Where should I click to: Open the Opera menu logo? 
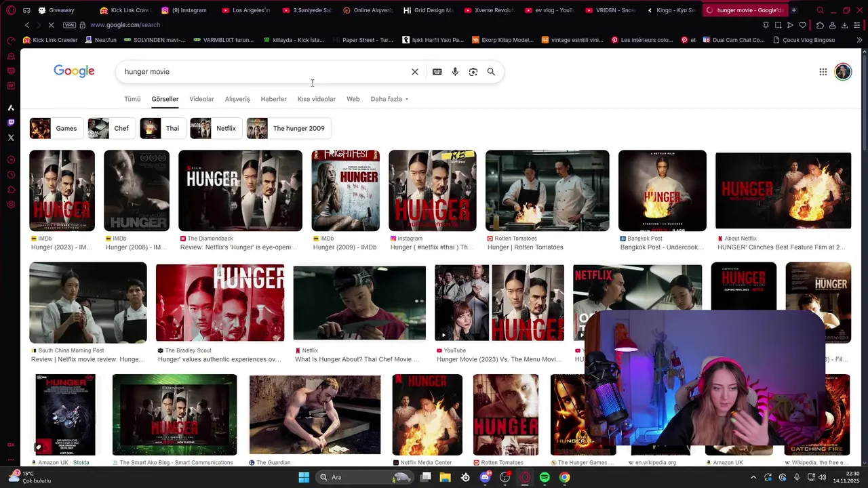[11, 10]
